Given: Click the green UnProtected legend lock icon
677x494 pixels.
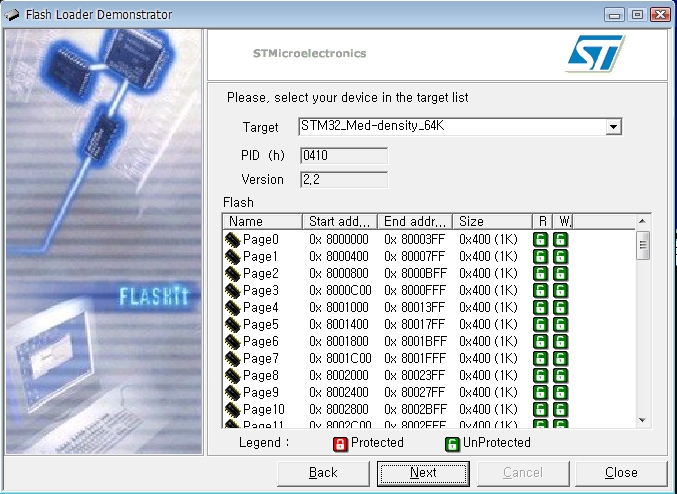Looking at the screenshot, I should pos(452,444).
